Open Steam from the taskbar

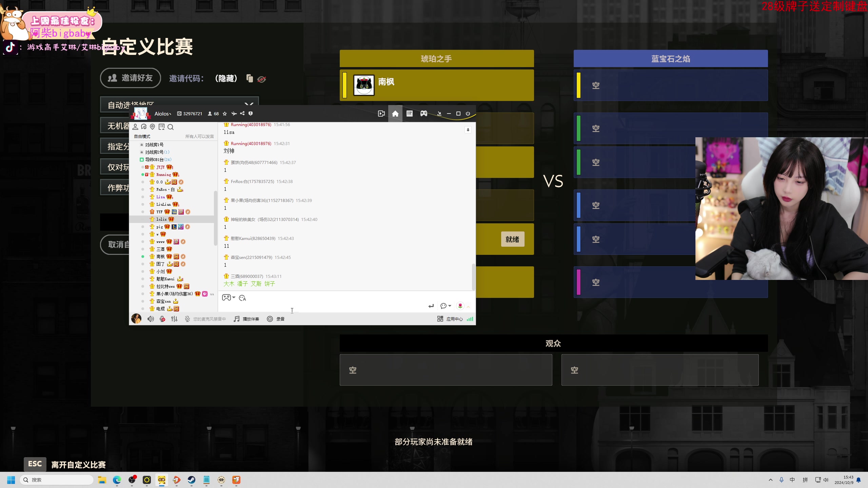point(192,480)
